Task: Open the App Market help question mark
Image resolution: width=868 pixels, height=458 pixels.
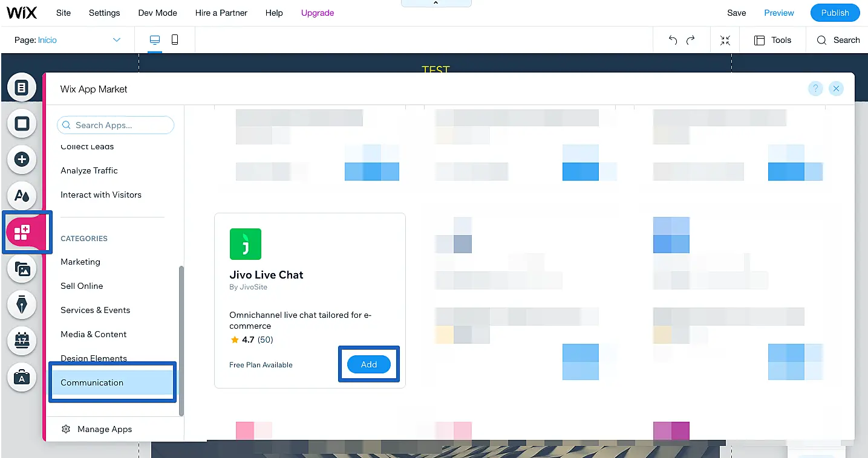Action: 815,89
